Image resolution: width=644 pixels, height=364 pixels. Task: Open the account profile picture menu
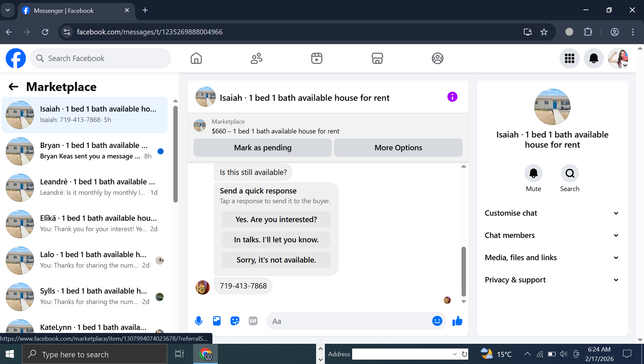click(618, 58)
